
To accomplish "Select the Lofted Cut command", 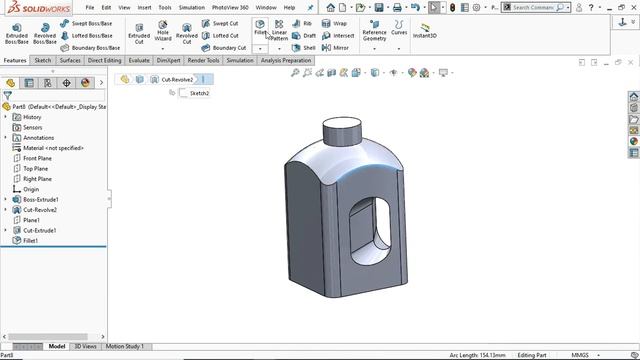I will coord(220,36).
